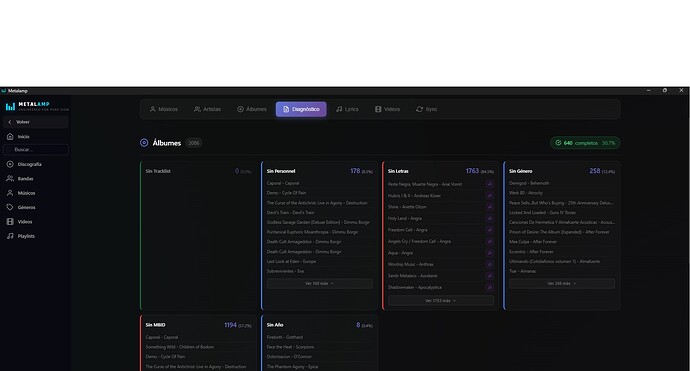690x371 pixels.
Task: Open Exentric - After Forever
Action: pos(531,252)
